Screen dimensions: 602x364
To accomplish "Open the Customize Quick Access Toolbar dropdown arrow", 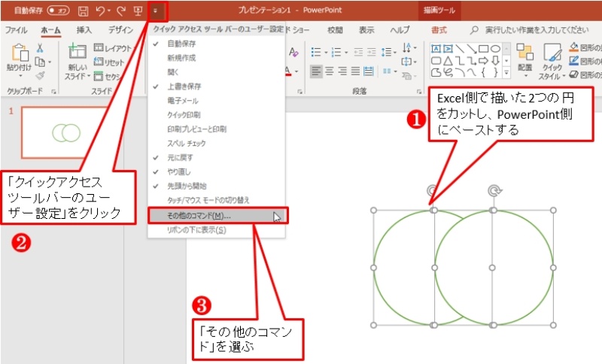I will coord(156,11).
